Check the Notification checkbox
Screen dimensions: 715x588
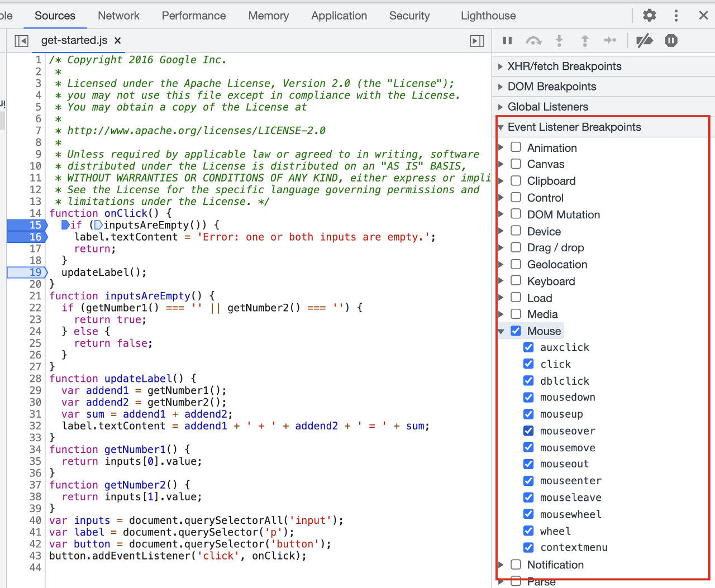click(x=516, y=565)
